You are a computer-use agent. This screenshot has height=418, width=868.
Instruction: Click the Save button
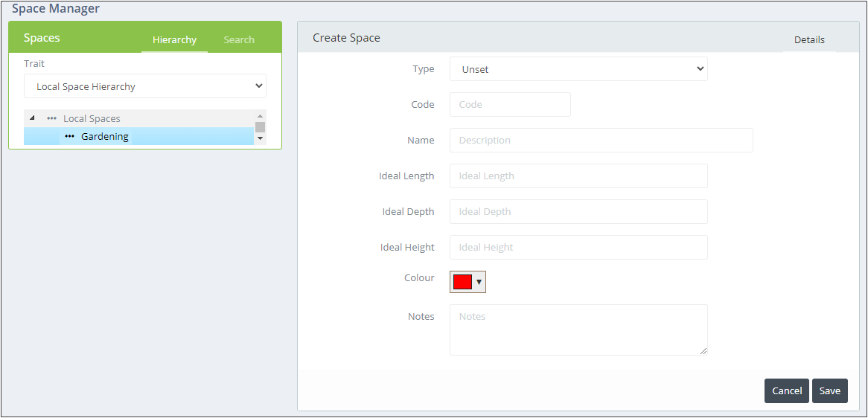[x=830, y=391]
